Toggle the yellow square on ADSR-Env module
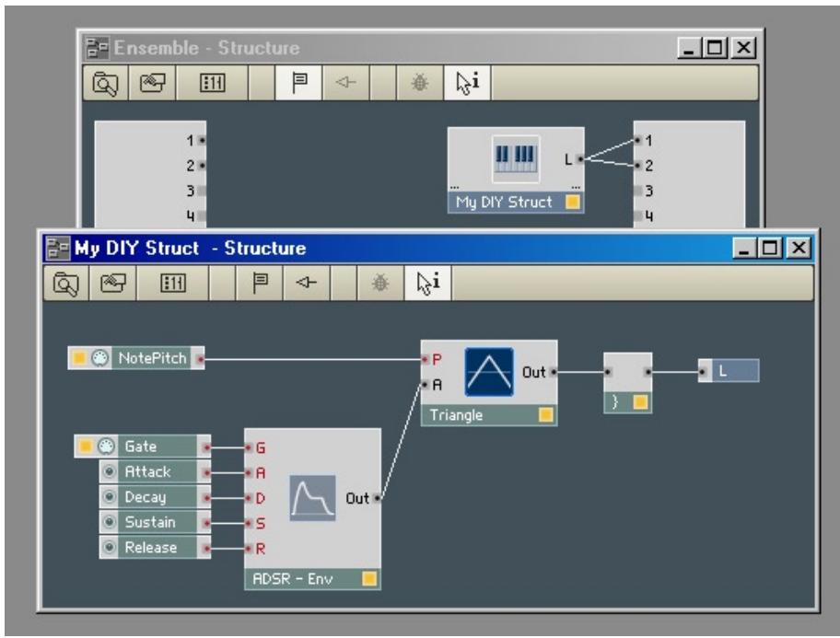Screen dimensions: 840x638 [x=367, y=576]
